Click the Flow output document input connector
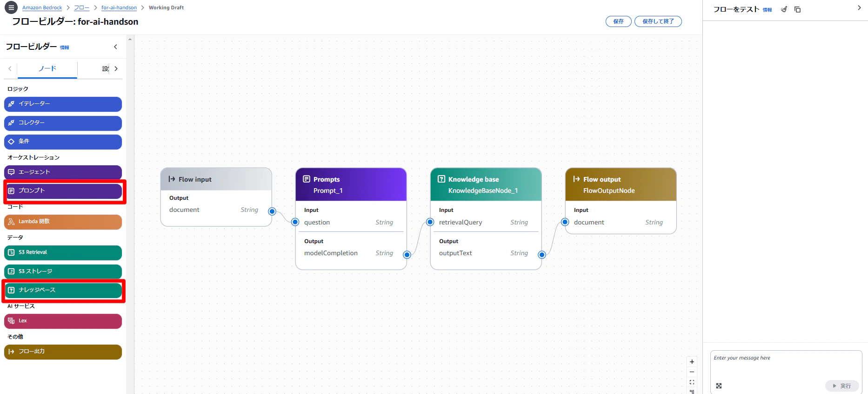The height and width of the screenshot is (394, 868). click(x=565, y=222)
